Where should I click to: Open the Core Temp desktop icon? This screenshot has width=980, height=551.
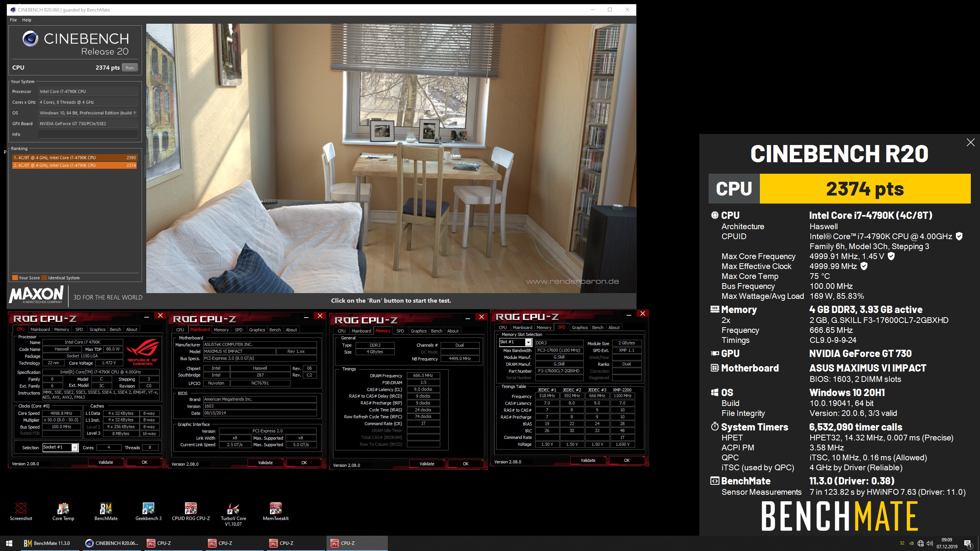[x=63, y=512]
